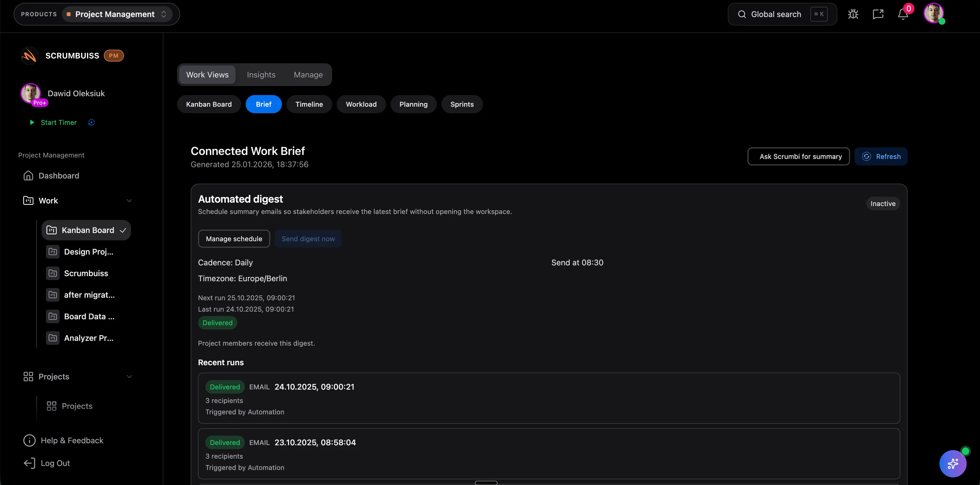Open the AI assistant sparkle icon bottom right

point(953,464)
